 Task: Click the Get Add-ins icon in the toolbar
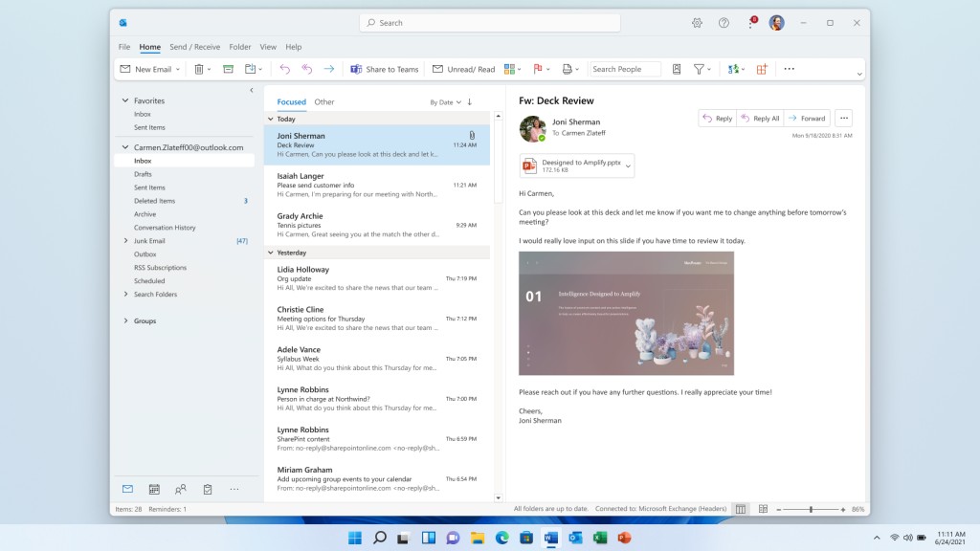point(762,69)
